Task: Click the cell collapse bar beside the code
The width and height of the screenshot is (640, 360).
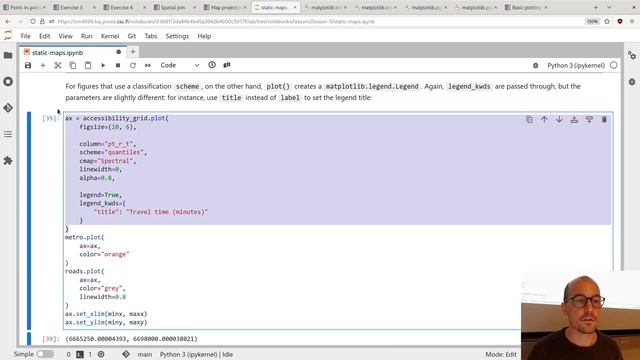Action: pyautogui.click(x=29, y=220)
